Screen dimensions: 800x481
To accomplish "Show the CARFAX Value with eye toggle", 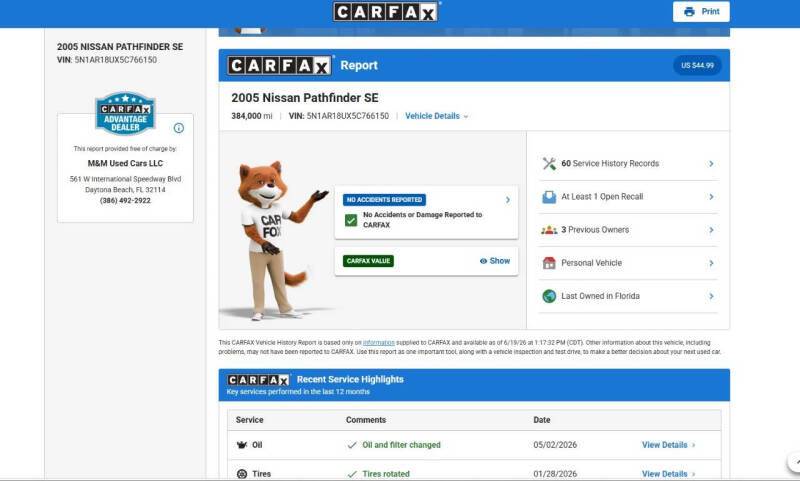I will tap(494, 261).
